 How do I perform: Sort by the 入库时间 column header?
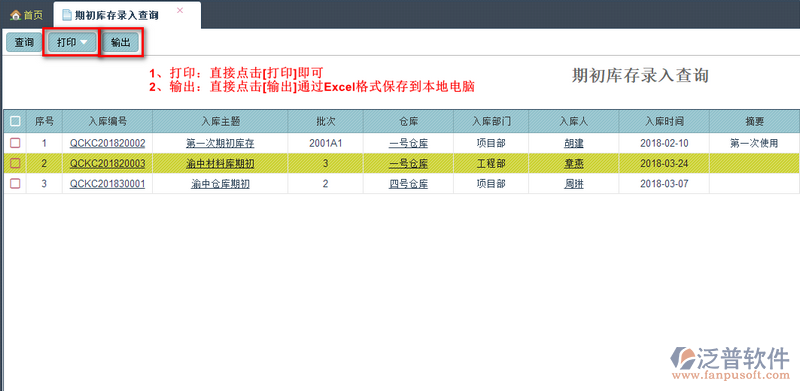point(664,121)
